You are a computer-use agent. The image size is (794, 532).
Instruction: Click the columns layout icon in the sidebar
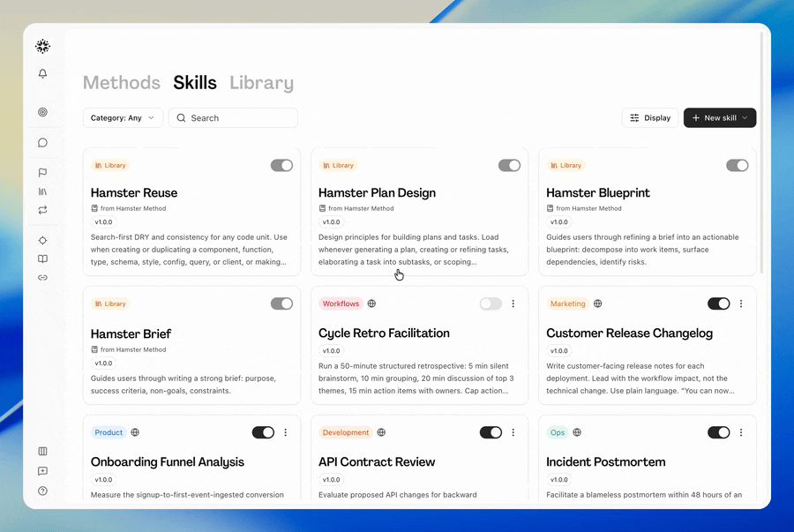(x=42, y=451)
